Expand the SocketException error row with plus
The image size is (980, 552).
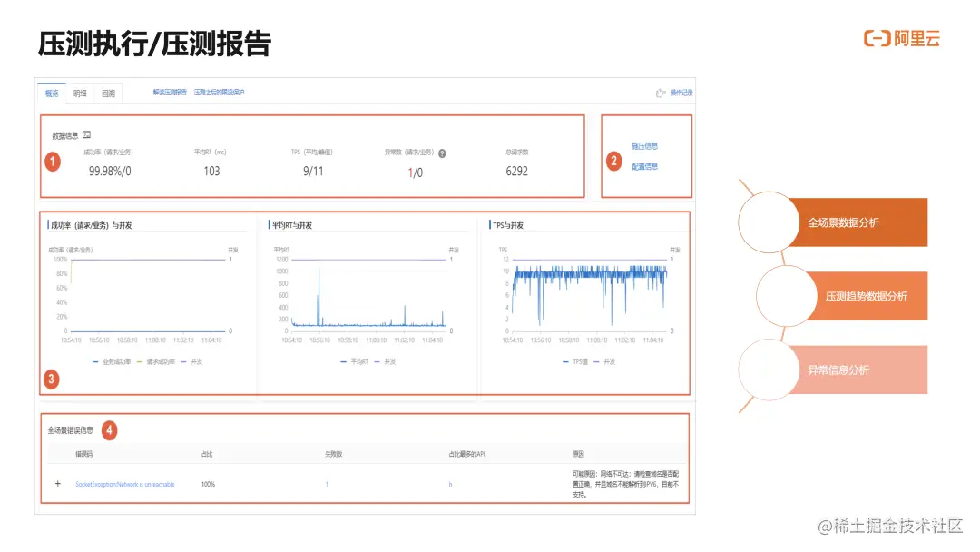[57, 484]
